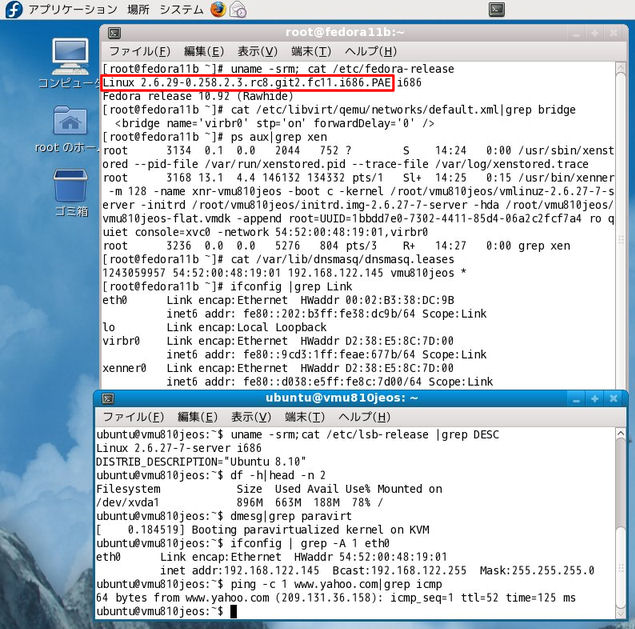Image resolution: width=635 pixels, height=629 pixels.
Task: Click scrollbar up arrow in root@fedora11b terminal
Action: coord(621,68)
